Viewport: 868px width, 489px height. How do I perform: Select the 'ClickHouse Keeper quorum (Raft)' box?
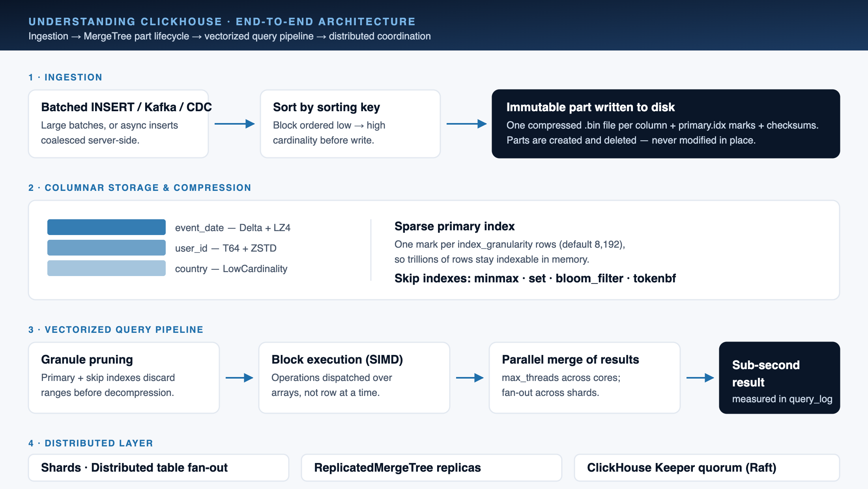click(x=707, y=468)
